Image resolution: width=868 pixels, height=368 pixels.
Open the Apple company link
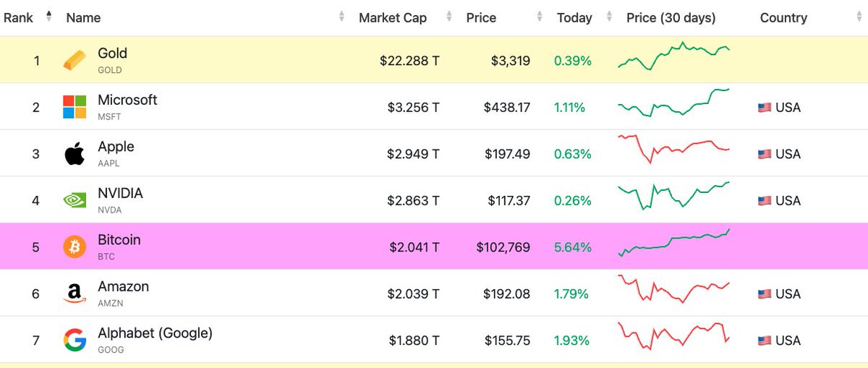point(116,146)
